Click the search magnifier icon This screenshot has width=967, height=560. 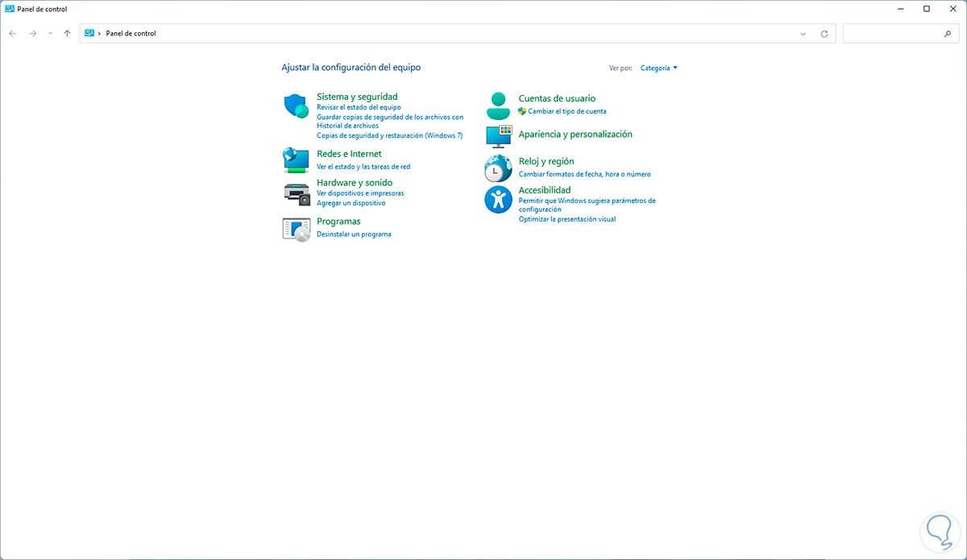[948, 34]
